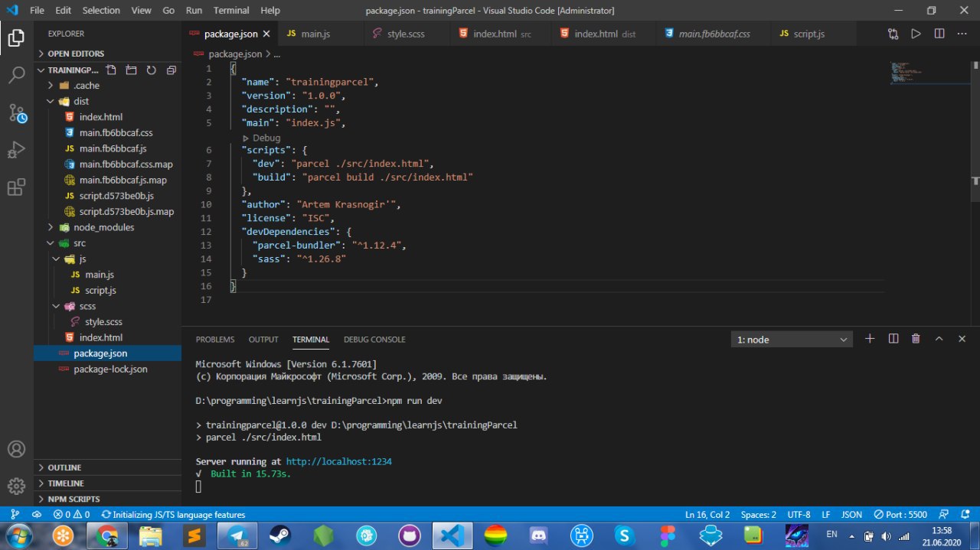The height and width of the screenshot is (550, 980).
Task: Open the Terminal menu
Action: pos(231,11)
